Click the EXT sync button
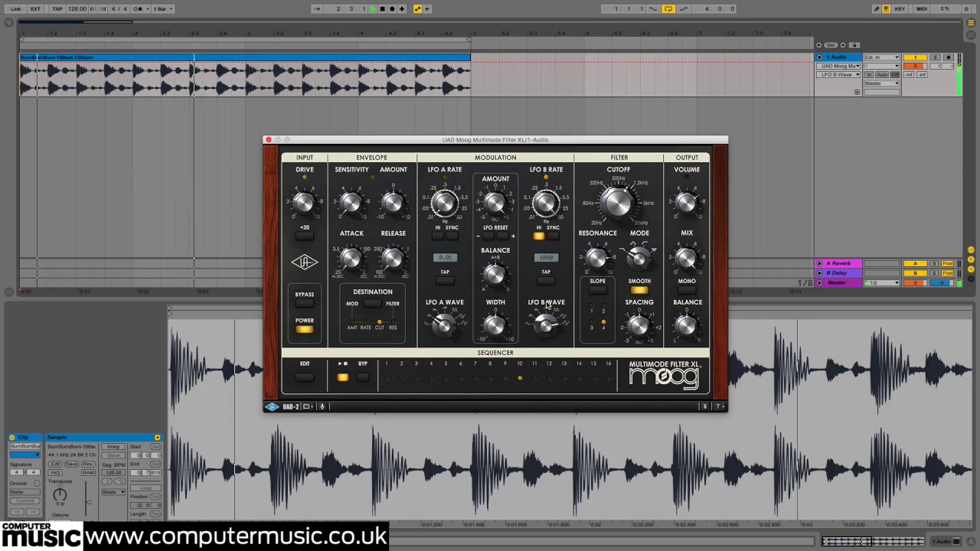980x551 pixels. coord(35,9)
